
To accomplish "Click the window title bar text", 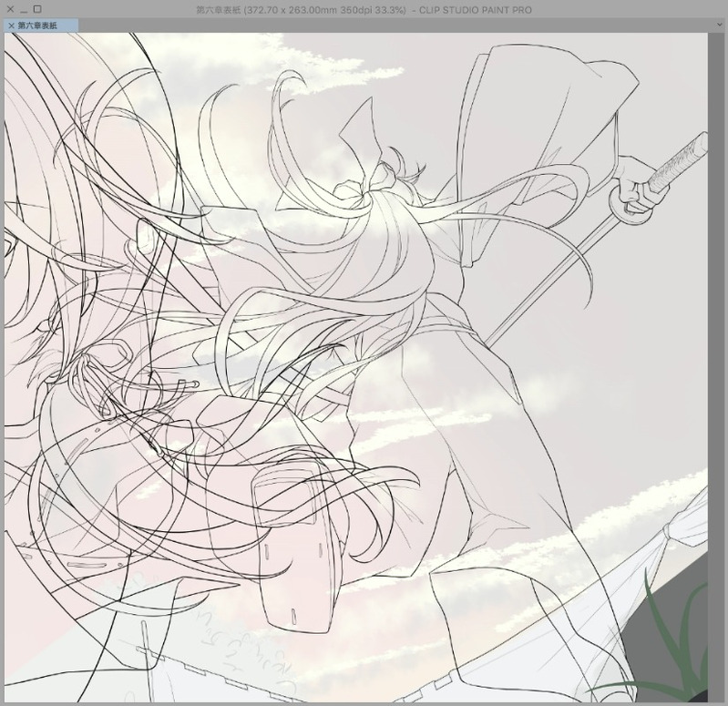I will (364, 10).
